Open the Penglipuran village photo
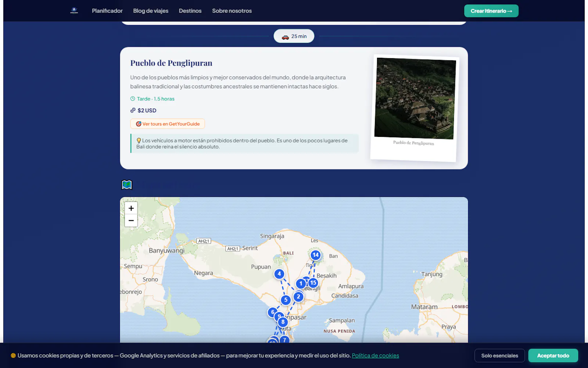This screenshot has height=368, width=588. [415, 98]
